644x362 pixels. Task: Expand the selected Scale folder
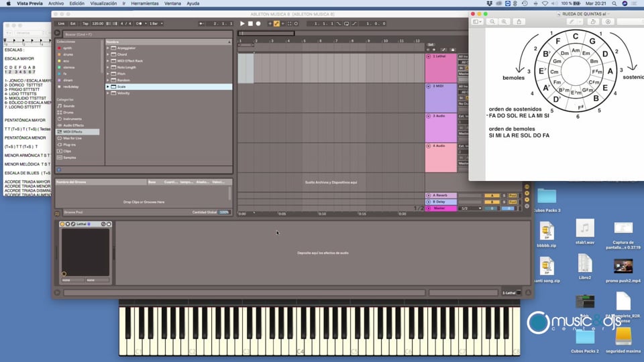click(x=108, y=86)
